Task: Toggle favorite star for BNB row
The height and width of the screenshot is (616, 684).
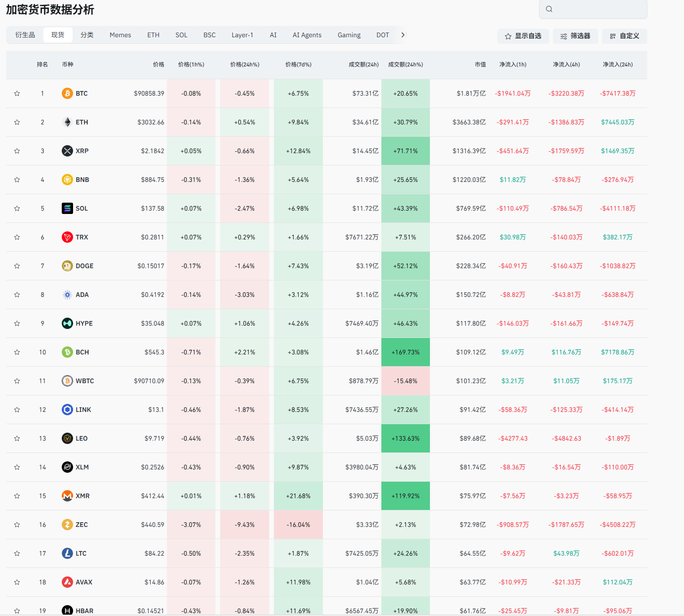Action: point(17,180)
